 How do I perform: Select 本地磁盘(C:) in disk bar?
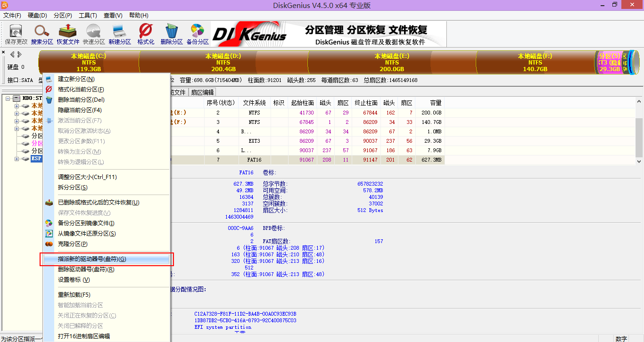click(89, 62)
